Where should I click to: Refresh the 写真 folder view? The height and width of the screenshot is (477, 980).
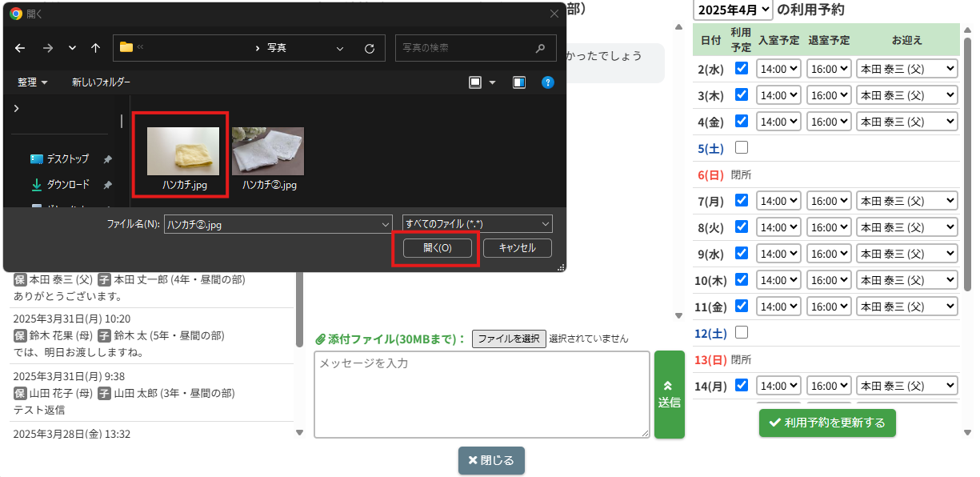369,48
